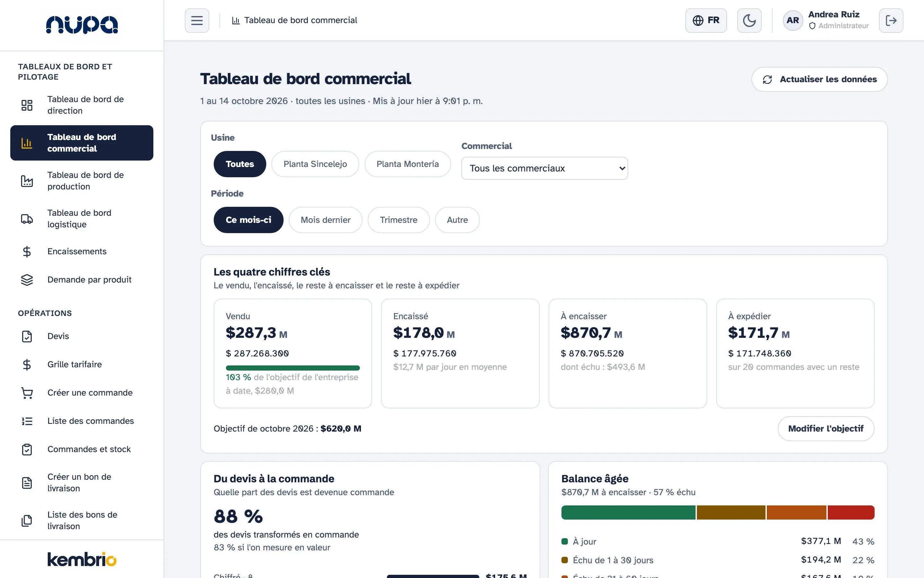
Task: Click the shopping cart icon for Créer une commande
Action: [27, 393]
